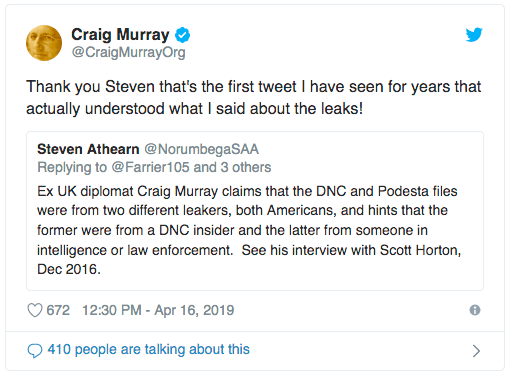Click the Twitter bird logo
Screen dimensions: 515x380
(x=474, y=35)
